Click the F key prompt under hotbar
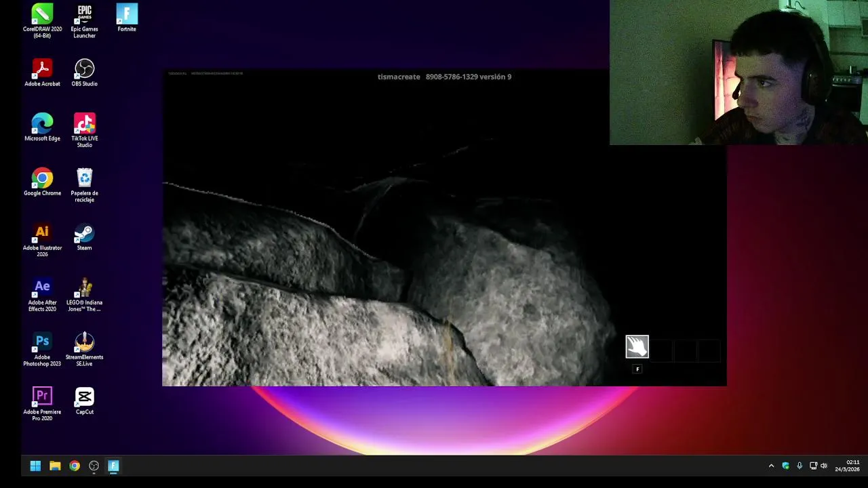Image resolution: width=868 pixels, height=488 pixels. pyautogui.click(x=637, y=369)
